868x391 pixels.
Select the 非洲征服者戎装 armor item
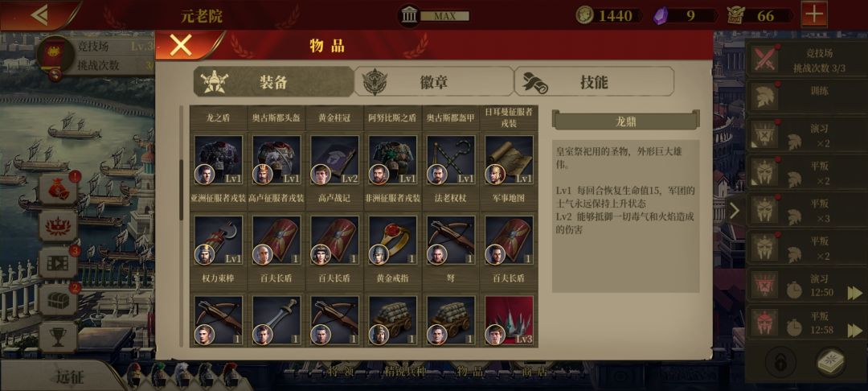[x=392, y=161]
